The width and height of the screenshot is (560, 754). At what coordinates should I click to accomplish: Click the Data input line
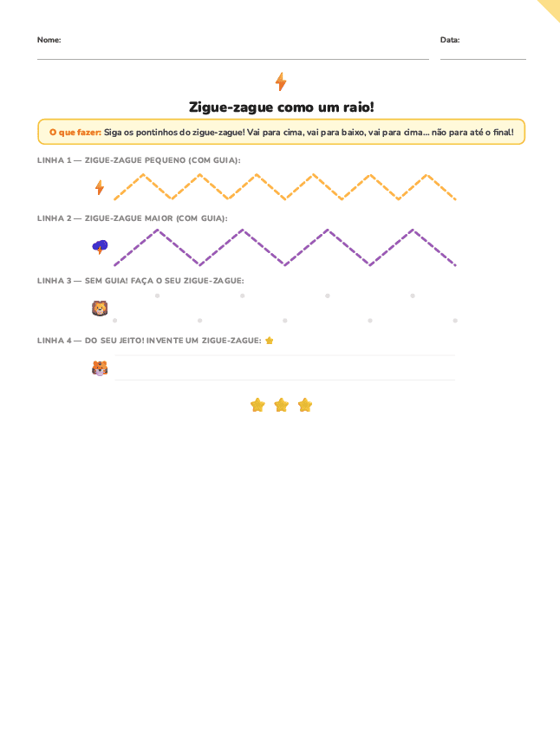[x=483, y=52]
